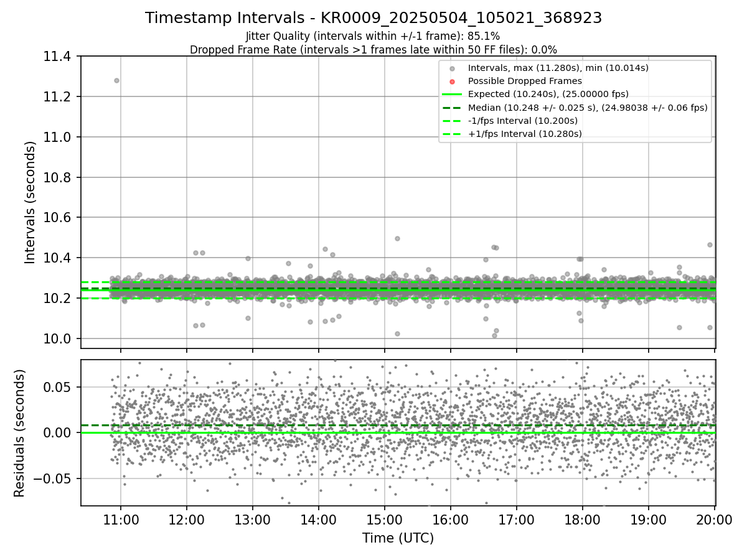Click the legend entry 'Intervals, max (11.280s), min (10.014s)'
Image resolution: width=747 pixels, height=560 pixels.
(x=558, y=68)
